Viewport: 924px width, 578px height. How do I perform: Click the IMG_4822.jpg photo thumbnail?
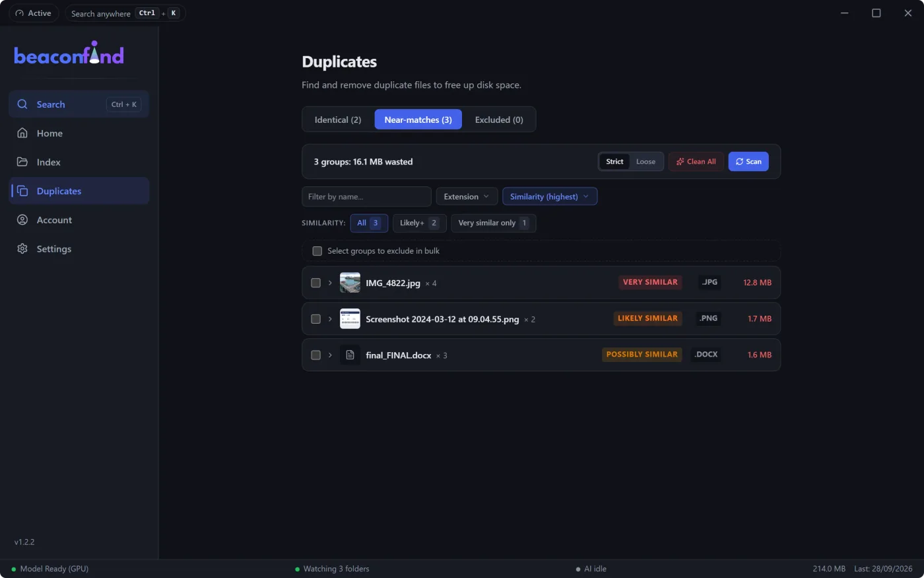(350, 283)
